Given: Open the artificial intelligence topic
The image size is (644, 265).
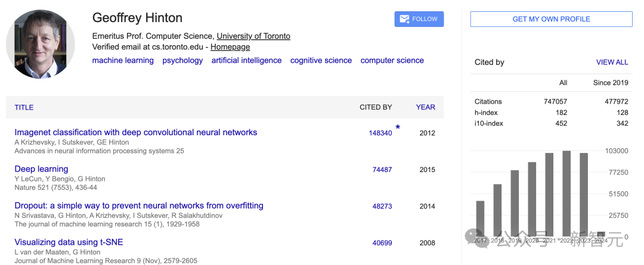Looking at the screenshot, I should coord(246,60).
